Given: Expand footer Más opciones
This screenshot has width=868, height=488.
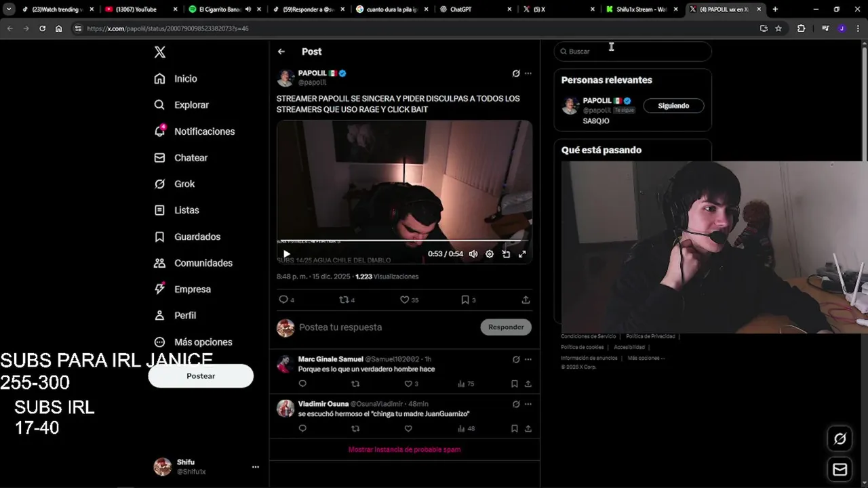Looking at the screenshot, I should click(x=646, y=358).
